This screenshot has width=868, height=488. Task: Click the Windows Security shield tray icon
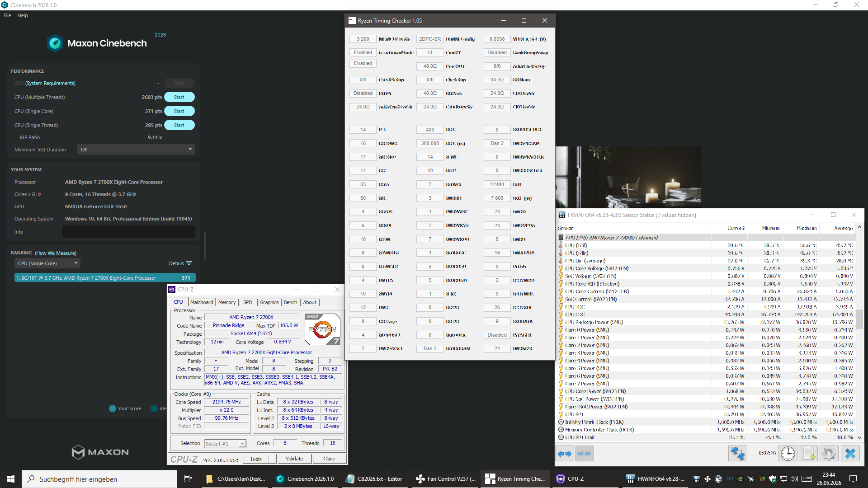tap(773, 479)
